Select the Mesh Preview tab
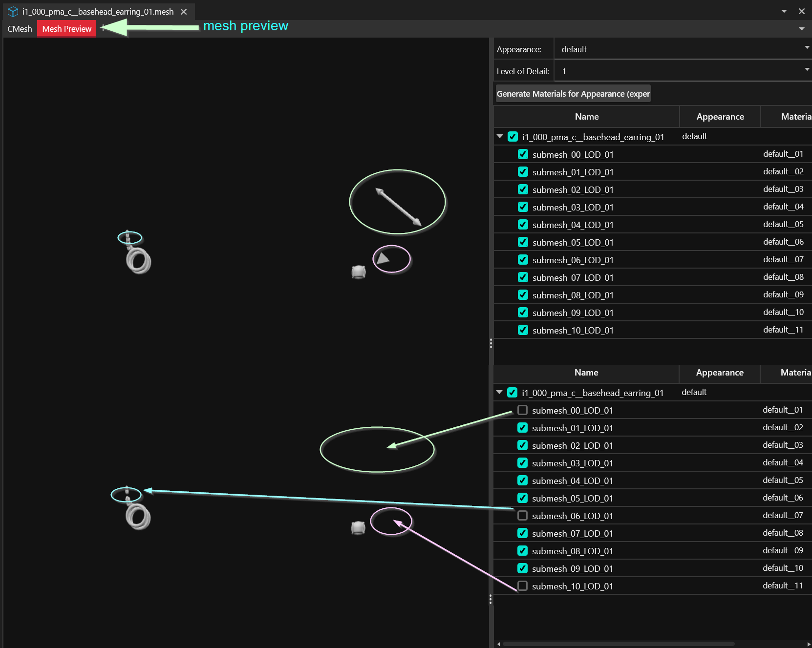812x648 pixels. [67, 29]
